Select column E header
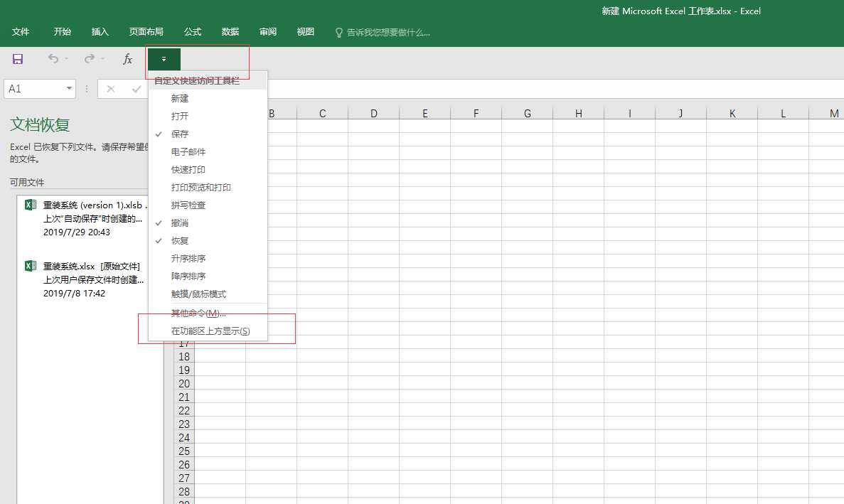Image resolution: width=844 pixels, height=504 pixels. [424, 113]
